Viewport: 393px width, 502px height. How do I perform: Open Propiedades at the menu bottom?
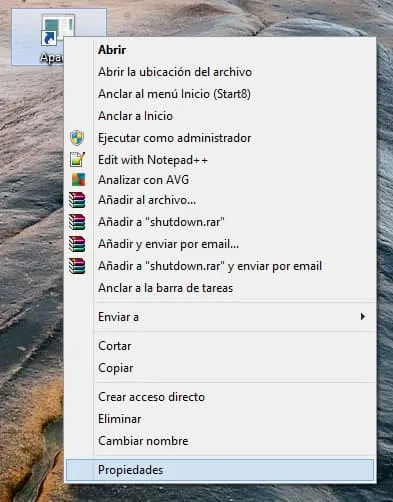[x=220, y=470]
